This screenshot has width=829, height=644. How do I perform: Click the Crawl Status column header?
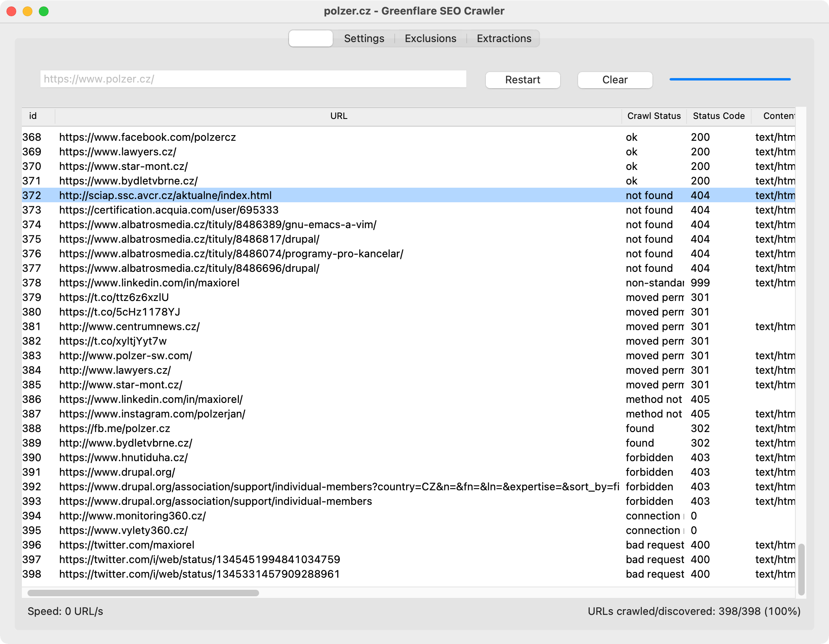click(x=654, y=116)
